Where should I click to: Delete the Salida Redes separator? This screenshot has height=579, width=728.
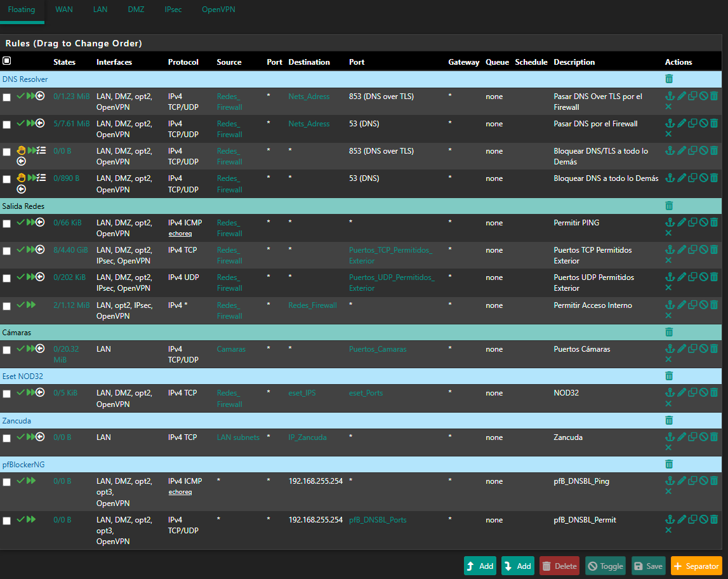pyautogui.click(x=668, y=206)
